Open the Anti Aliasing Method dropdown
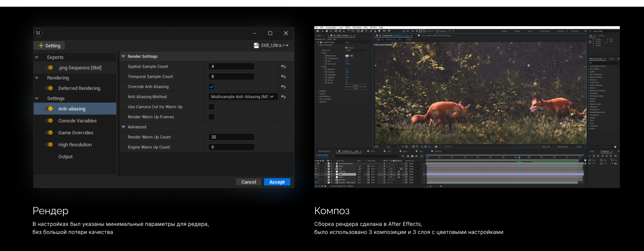 click(x=243, y=97)
